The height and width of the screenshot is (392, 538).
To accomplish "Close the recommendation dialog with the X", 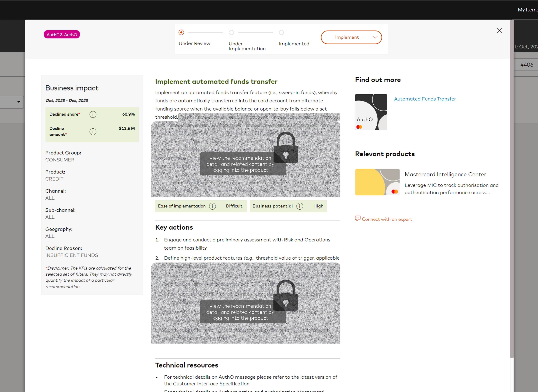I will (x=499, y=31).
